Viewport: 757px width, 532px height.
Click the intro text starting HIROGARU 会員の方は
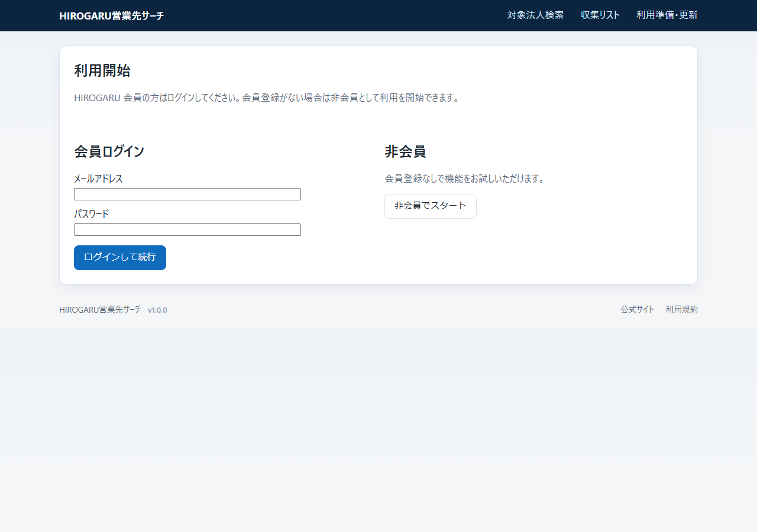tap(267, 98)
